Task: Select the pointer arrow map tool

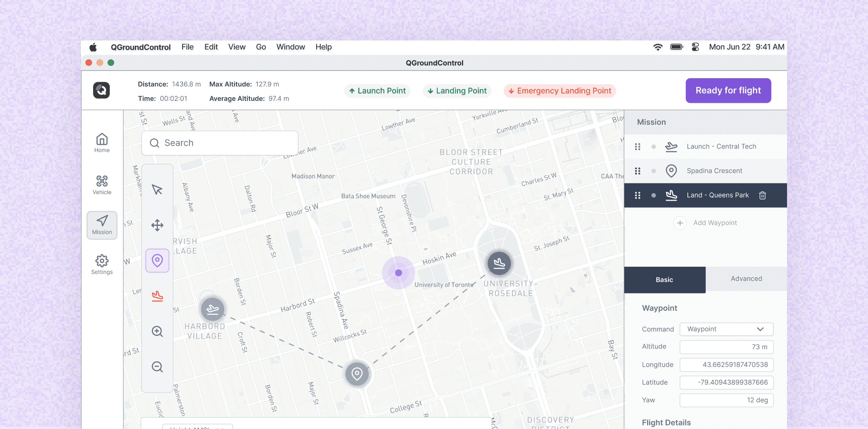Action: tap(157, 189)
